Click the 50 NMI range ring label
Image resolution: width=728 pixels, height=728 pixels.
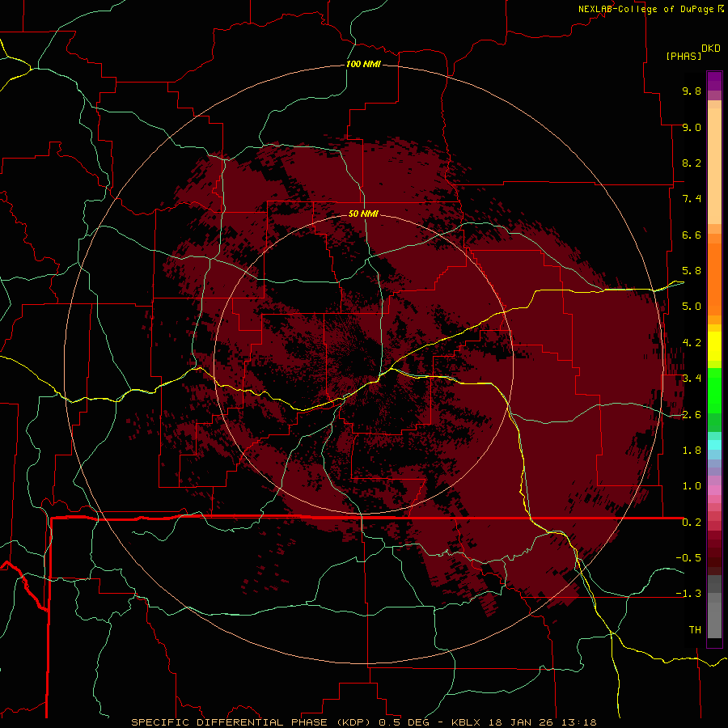363,214
